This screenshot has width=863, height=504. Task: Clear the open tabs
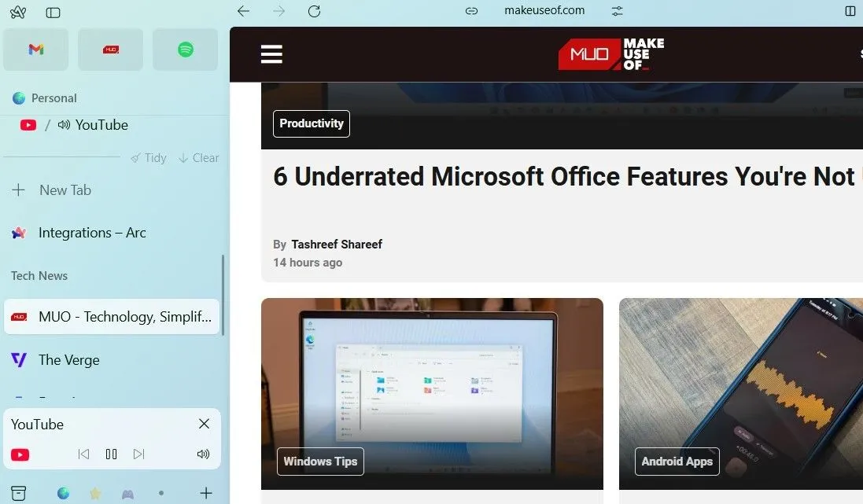[199, 158]
